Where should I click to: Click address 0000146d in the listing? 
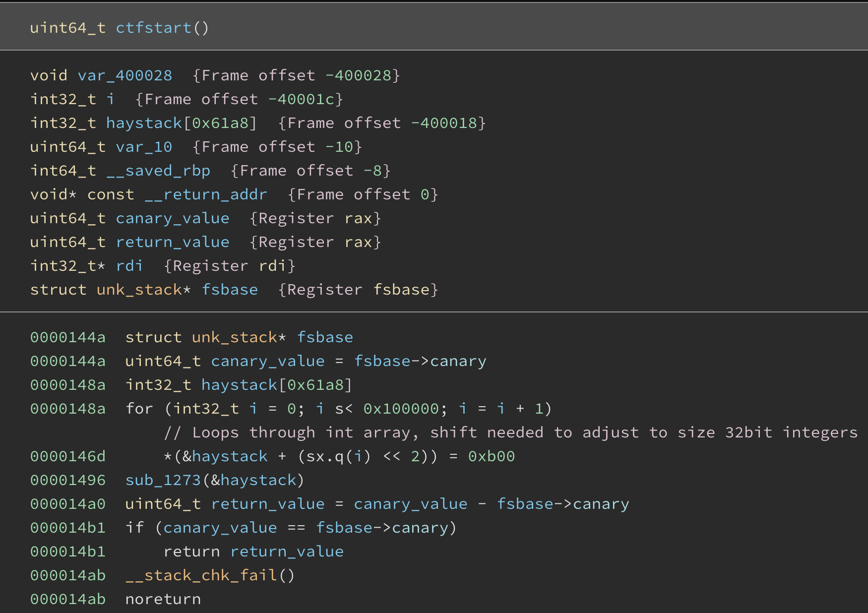[68, 456]
